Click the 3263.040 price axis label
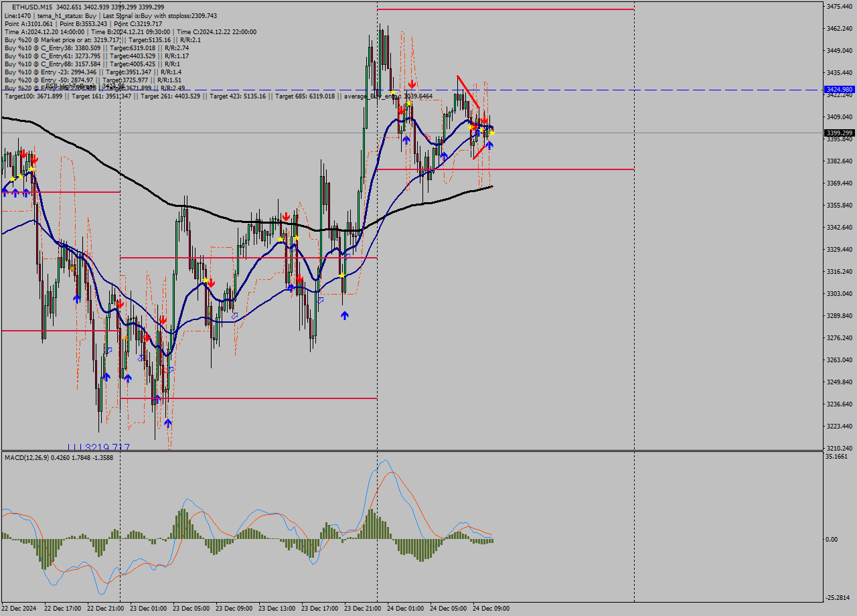This screenshot has width=857, height=616. pyautogui.click(x=840, y=360)
